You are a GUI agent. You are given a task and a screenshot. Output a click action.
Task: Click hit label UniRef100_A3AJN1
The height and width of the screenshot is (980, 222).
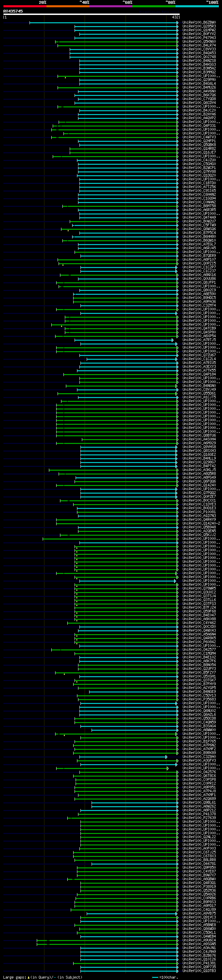[x=199, y=948]
